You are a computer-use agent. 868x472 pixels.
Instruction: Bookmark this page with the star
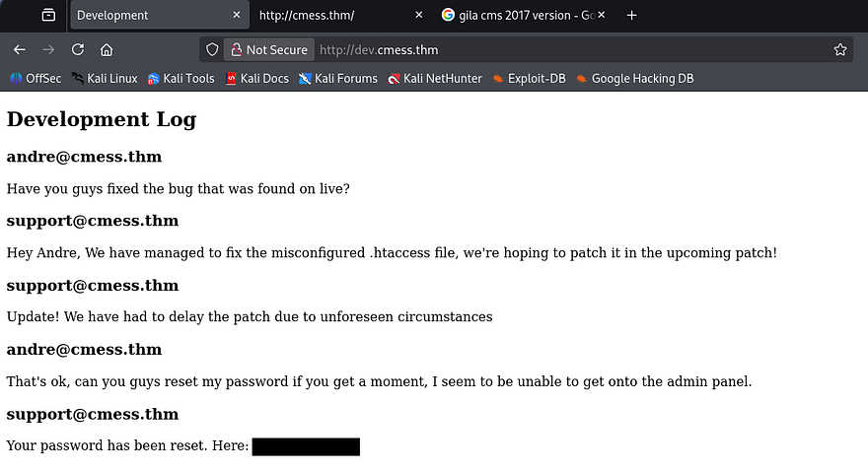pyautogui.click(x=840, y=49)
